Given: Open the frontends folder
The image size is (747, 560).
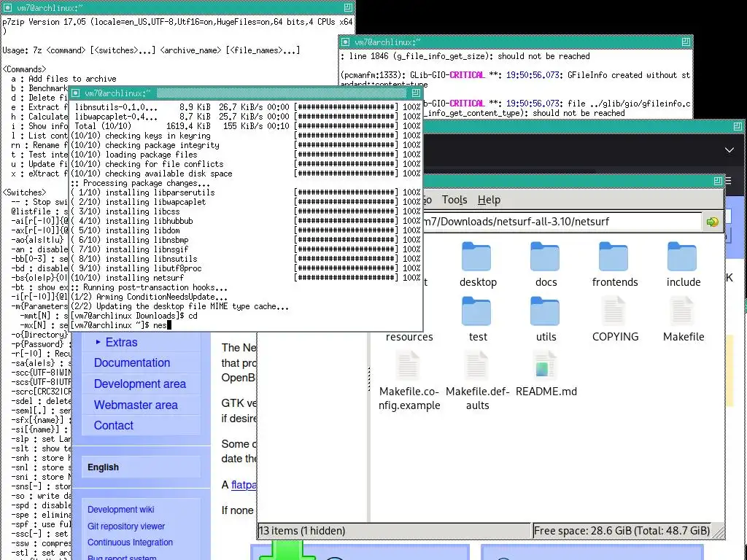Looking at the screenshot, I should coord(614,257).
